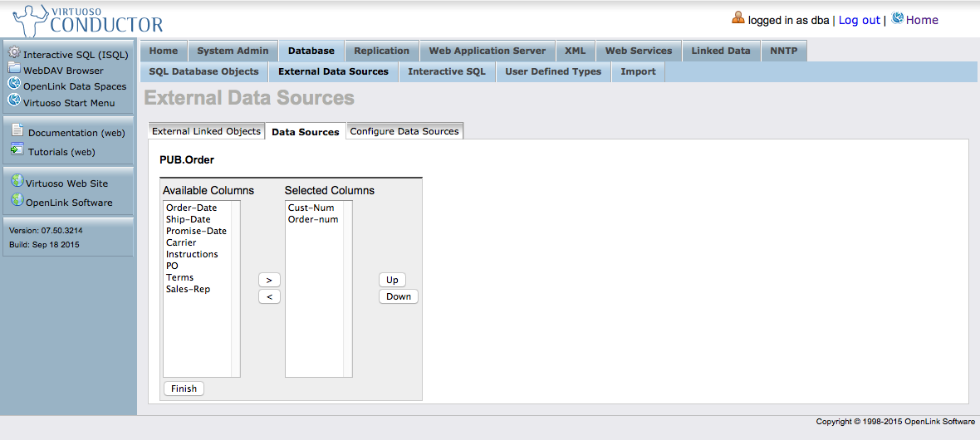Click the Tutorials icon in sidebar
This screenshot has width=980, height=440.
17,150
